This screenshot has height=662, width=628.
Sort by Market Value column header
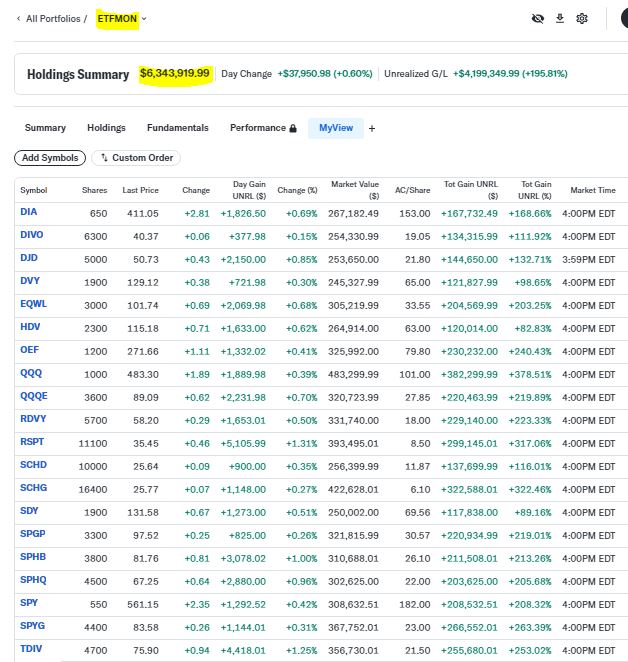[355, 189]
